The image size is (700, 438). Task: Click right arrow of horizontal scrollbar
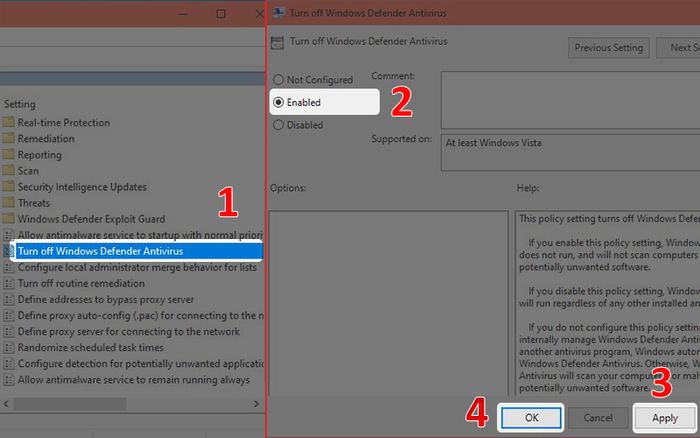coord(256,404)
